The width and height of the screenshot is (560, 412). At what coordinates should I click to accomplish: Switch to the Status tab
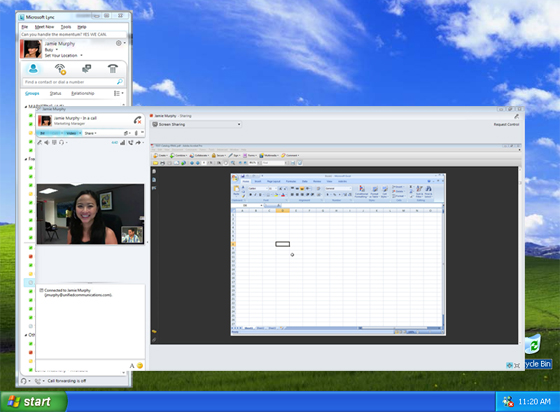point(55,93)
